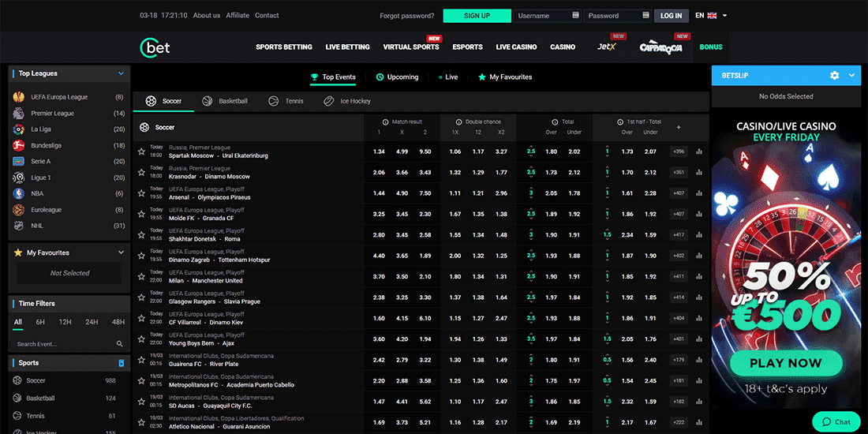Click the Username input field

[x=543, y=16]
